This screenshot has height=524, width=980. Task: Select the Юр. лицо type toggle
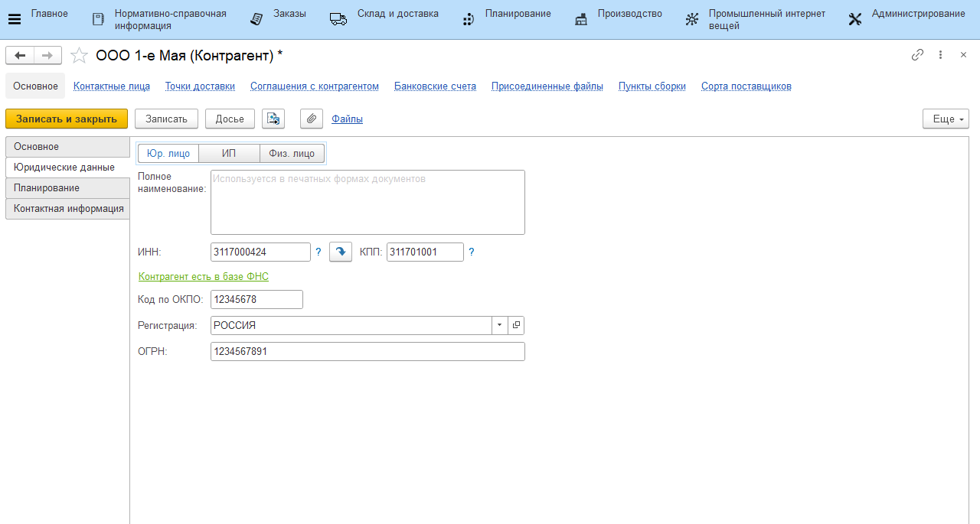(168, 153)
